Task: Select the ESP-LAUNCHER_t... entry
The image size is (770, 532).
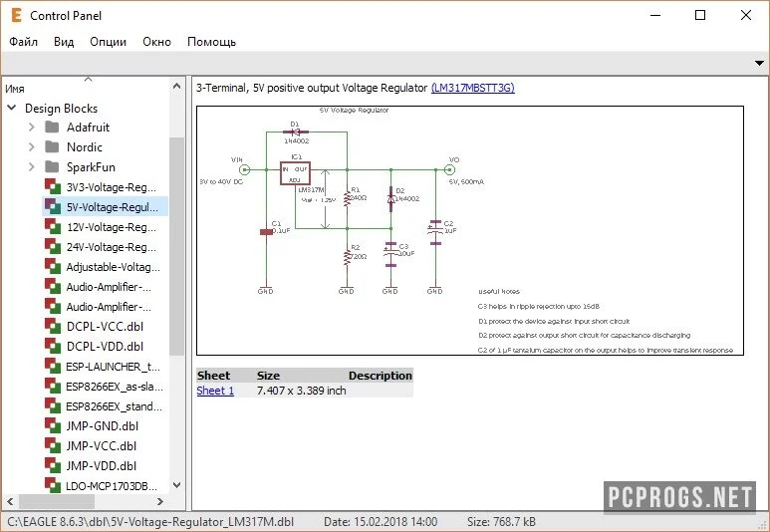Action: [113, 367]
